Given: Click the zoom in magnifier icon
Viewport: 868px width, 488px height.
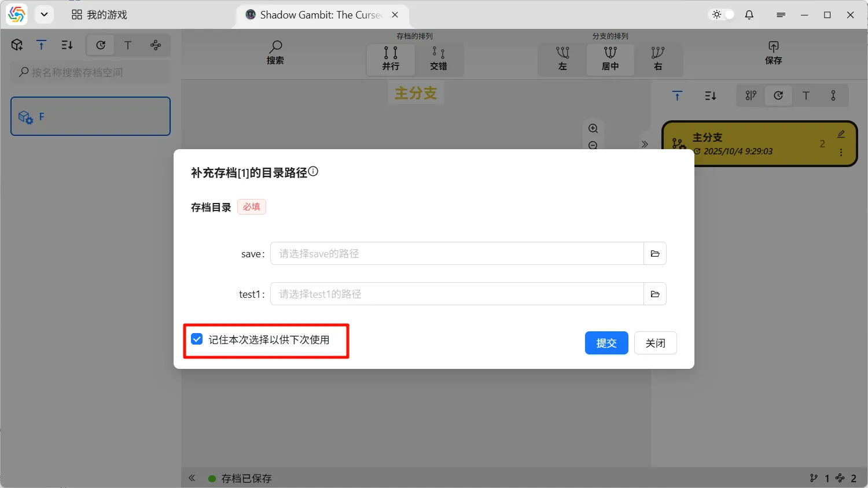Looking at the screenshot, I should coord(593,128).
